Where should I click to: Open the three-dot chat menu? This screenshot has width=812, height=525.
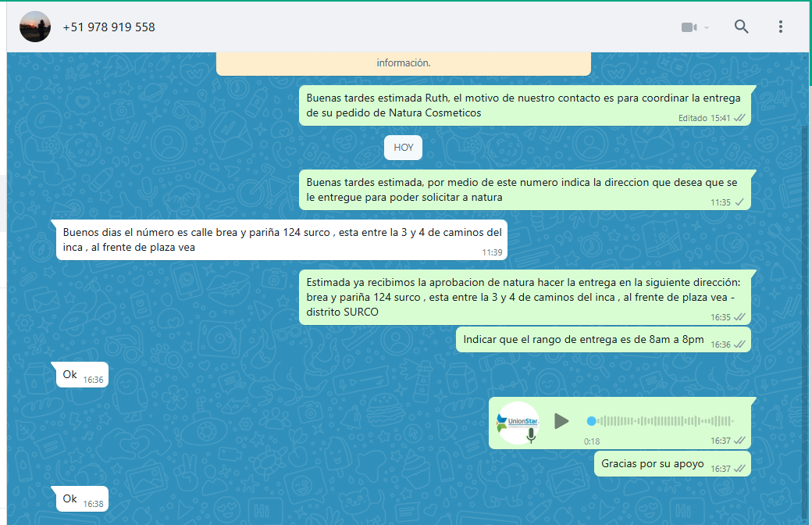click(780, 27)
